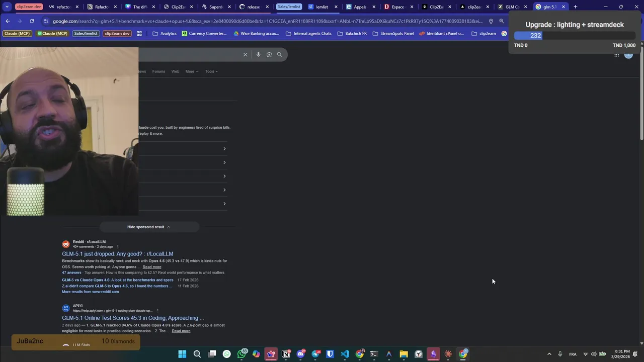Open WhatsApp icon with 83 badge
The height and width of the screenshot is (362, 644).
tap(242, 354)
